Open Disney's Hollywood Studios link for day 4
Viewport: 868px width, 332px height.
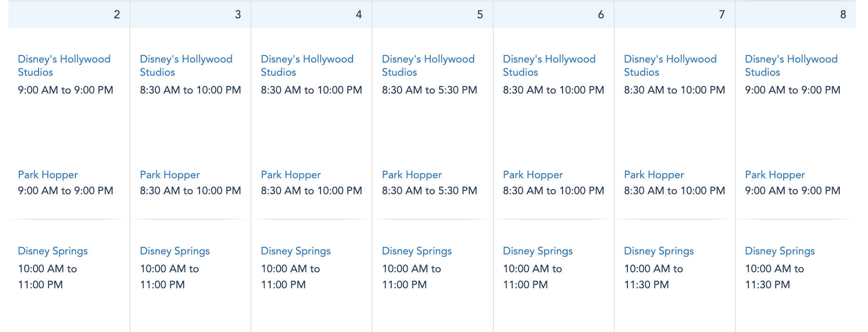pyautogui.click(x=307, y=65)
